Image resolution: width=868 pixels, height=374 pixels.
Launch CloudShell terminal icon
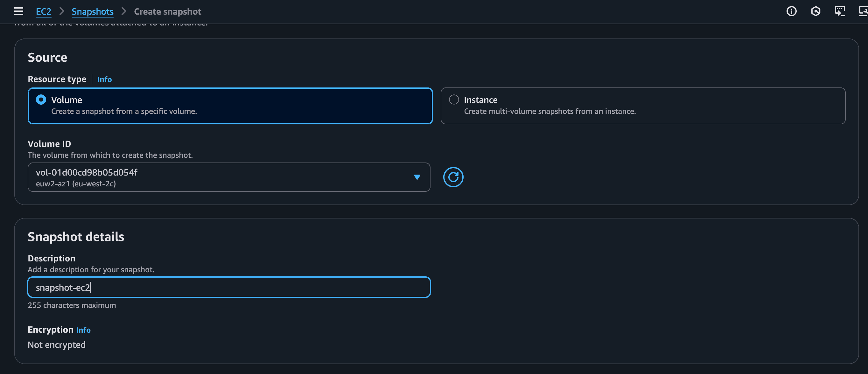click(x=839, y=11)
